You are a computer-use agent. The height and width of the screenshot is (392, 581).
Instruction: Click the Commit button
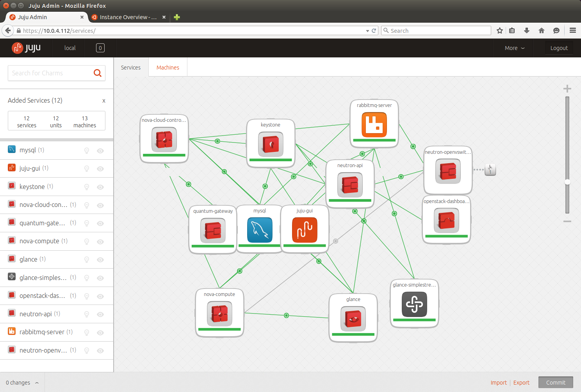(556, 383)
